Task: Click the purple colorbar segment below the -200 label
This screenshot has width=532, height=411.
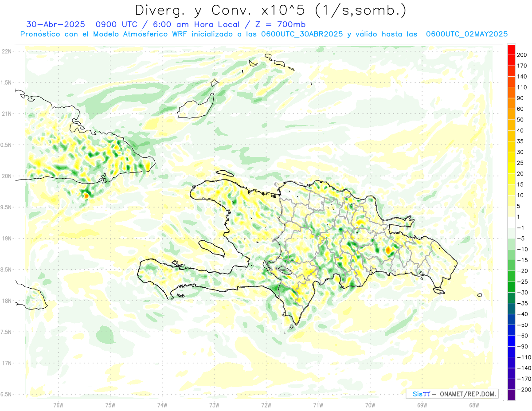Action: coord(511,395)
